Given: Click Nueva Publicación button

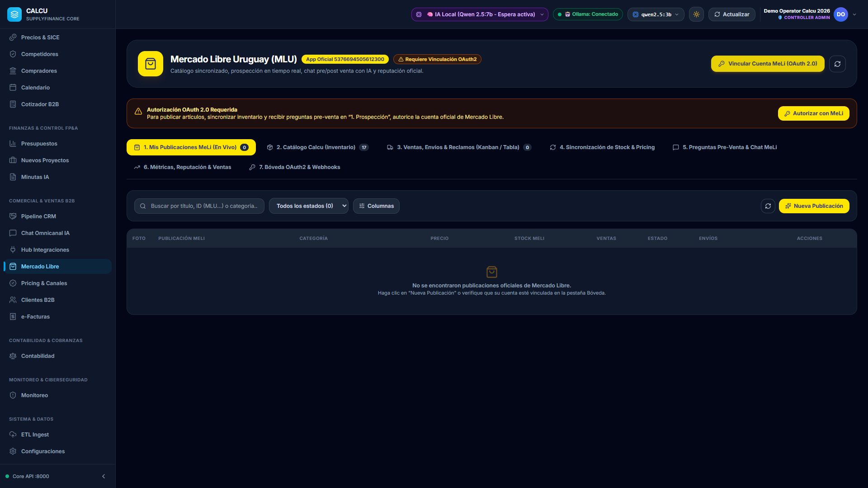Looking at the screenshot, I should click(x=814, y=206).
